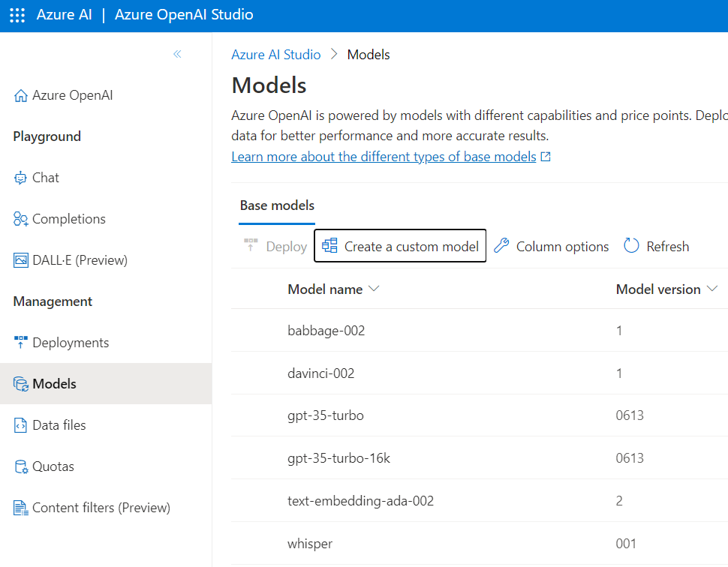Click the Models icon in sidebar
Screen dimensions: 728x567
(20, 384)
